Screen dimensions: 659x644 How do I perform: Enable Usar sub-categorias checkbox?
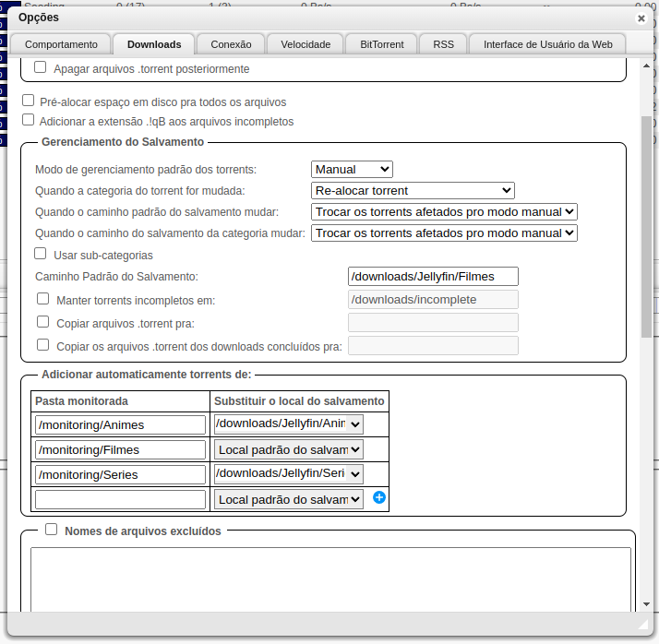click(x=41, y=254)
